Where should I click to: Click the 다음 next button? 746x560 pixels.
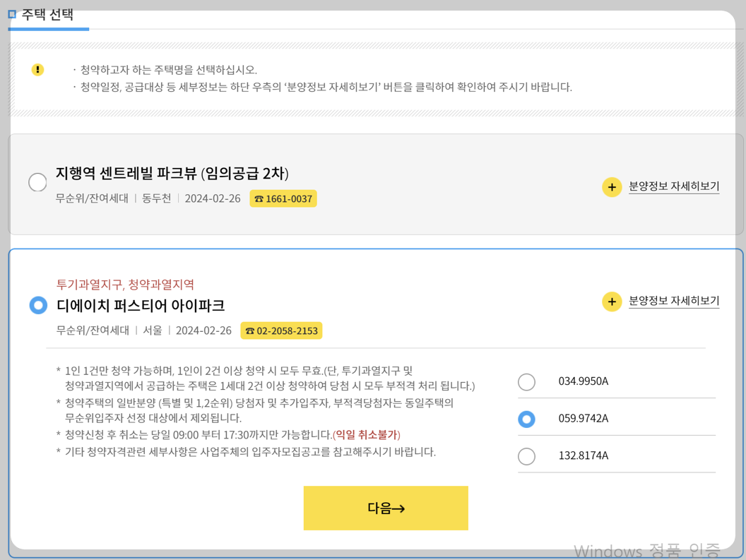coord(386,508)
